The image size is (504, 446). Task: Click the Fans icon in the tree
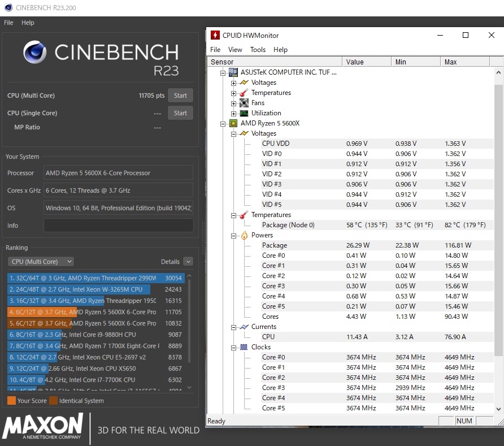244,103
